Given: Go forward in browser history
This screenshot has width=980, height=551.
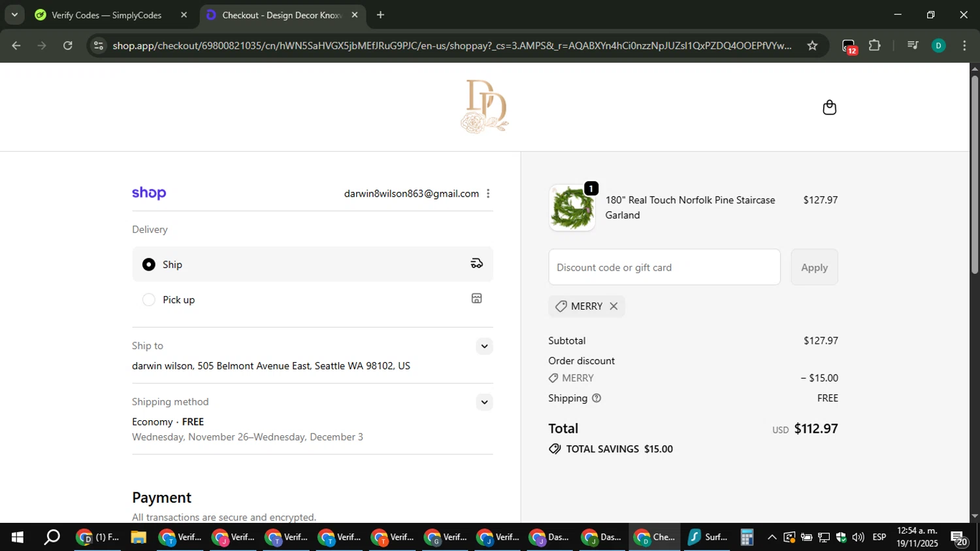Looking at the screenshot, I should point(42,45).
